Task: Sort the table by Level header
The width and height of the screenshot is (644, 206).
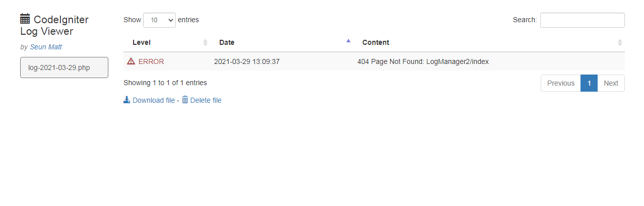Action: click(142, 42)
